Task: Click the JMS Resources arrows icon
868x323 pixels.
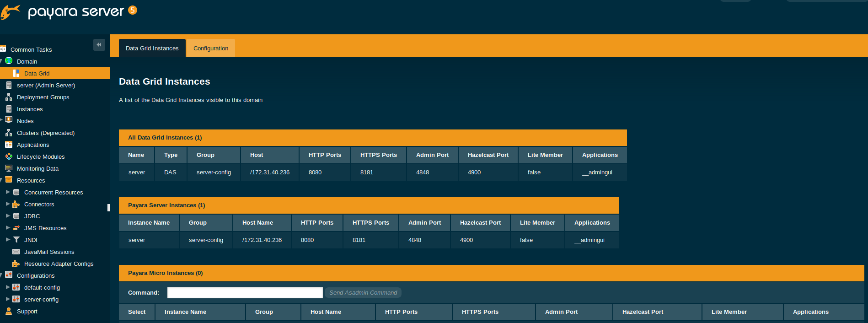Action: point(16,228)
